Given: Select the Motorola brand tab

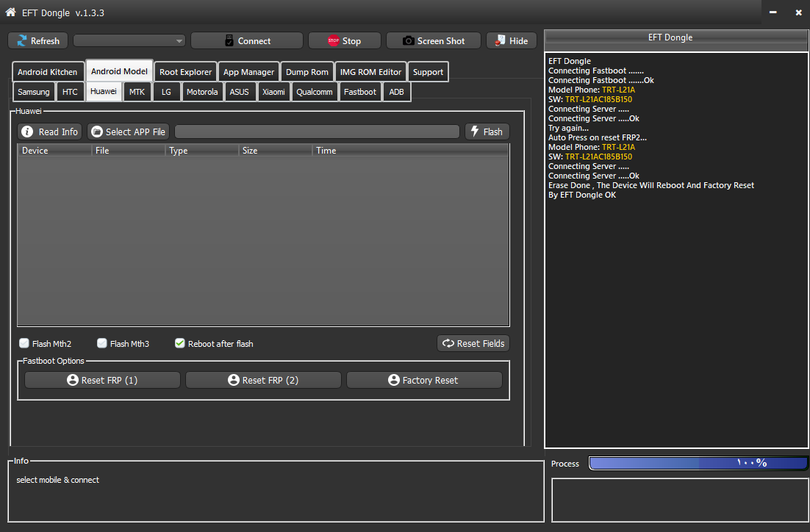Looking at the screenshot, I should (x=202, y=92).
